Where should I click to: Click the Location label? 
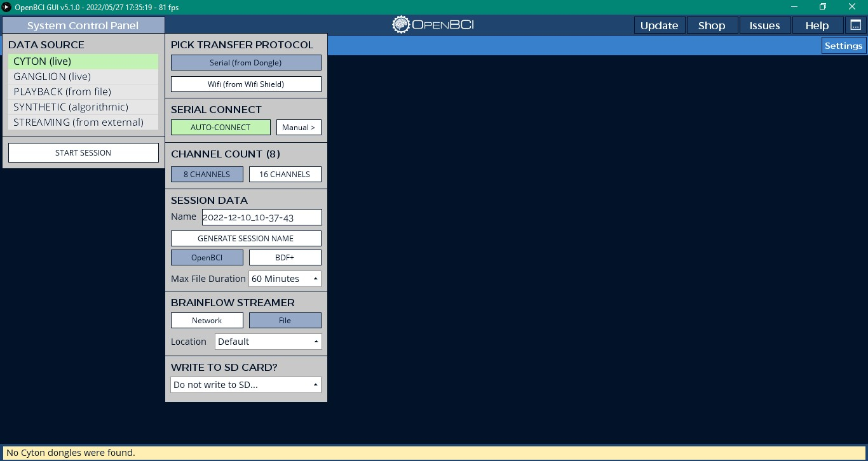189,342
